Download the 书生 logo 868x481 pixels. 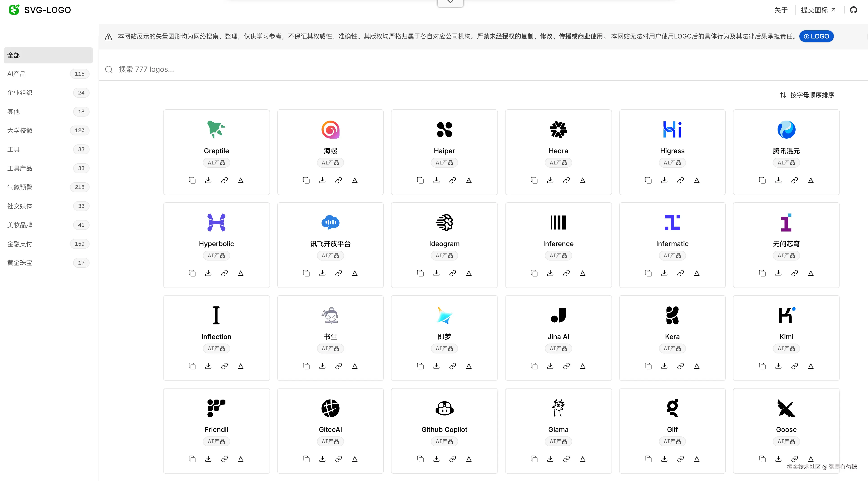pos(322,366)
